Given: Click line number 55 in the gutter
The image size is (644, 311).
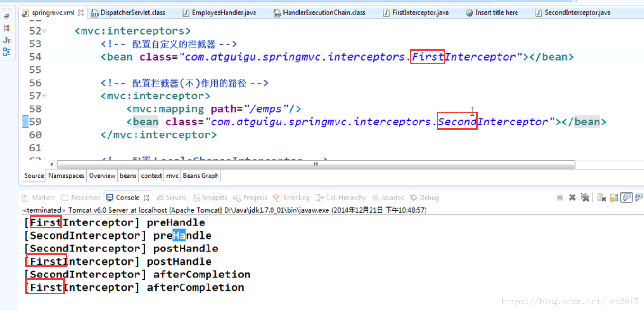Looking at the screenshot, I should click(x=35, y=70).
